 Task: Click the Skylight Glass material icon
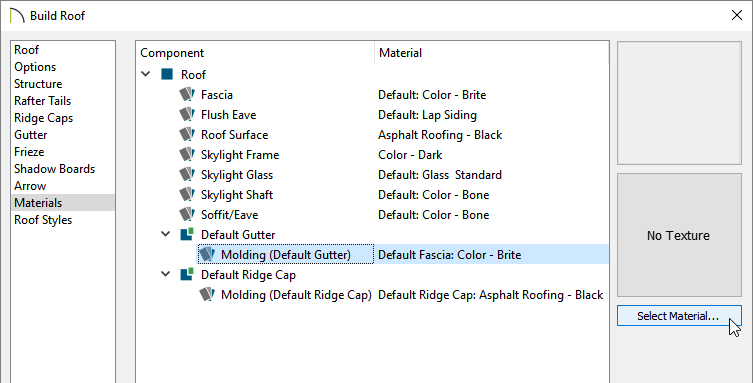point(187,175)
